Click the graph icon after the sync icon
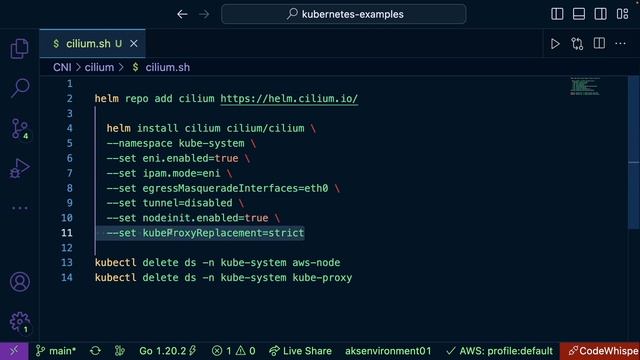Screen dimensions: 640x360 120,351
